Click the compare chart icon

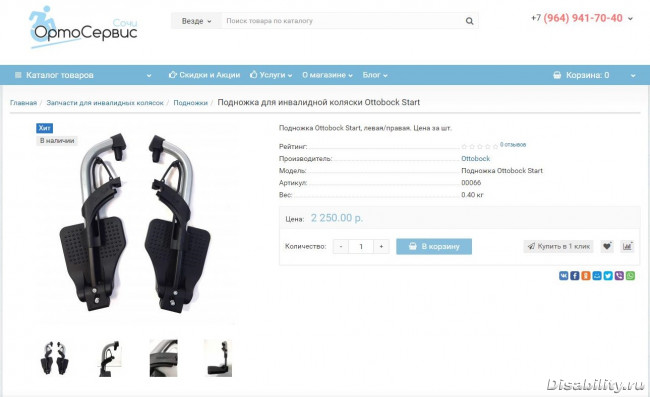tap(627, 246)
